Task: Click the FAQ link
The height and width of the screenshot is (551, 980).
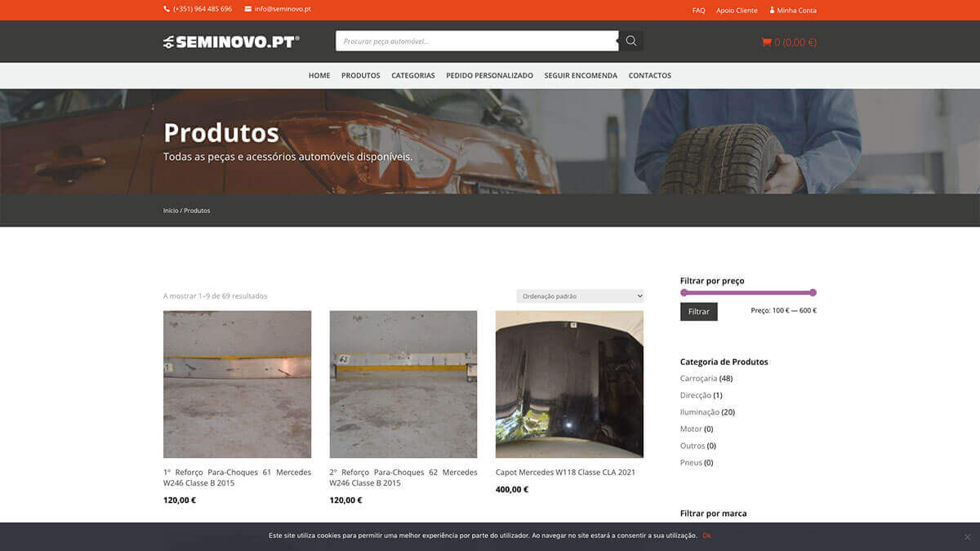Action: point(698,11)
